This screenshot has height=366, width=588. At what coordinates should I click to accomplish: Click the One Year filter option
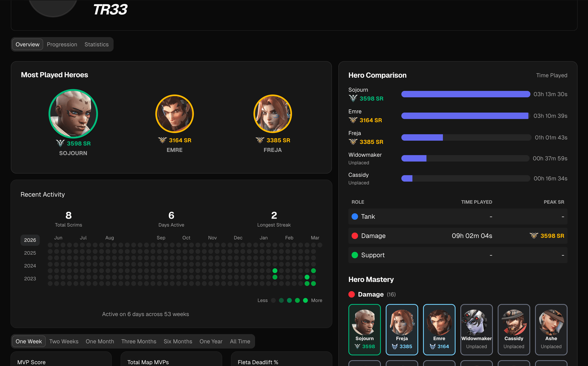(x=211, y=341)
